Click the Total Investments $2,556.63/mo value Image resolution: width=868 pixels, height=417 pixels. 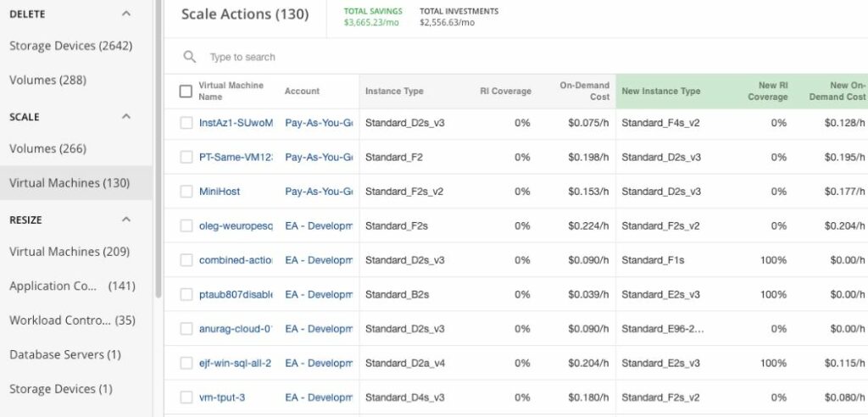447,23
